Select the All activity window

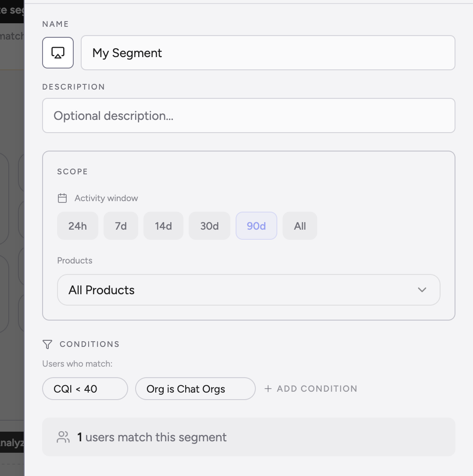tap(300, 226)
